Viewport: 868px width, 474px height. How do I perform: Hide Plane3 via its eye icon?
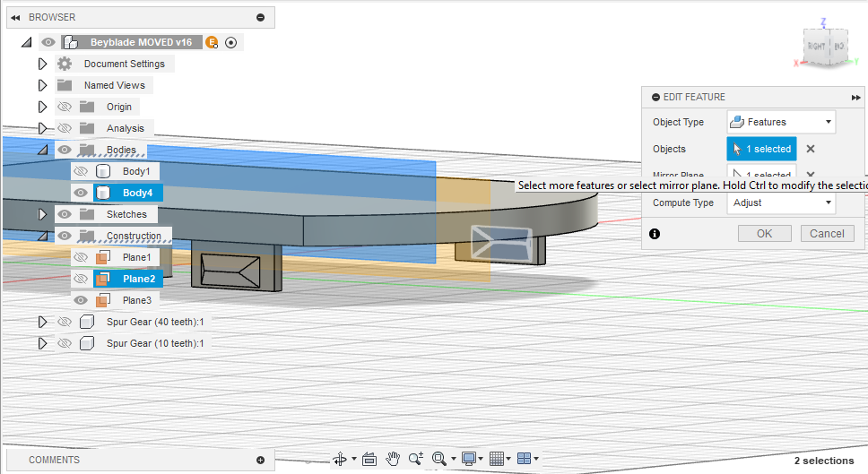(81, 300)
